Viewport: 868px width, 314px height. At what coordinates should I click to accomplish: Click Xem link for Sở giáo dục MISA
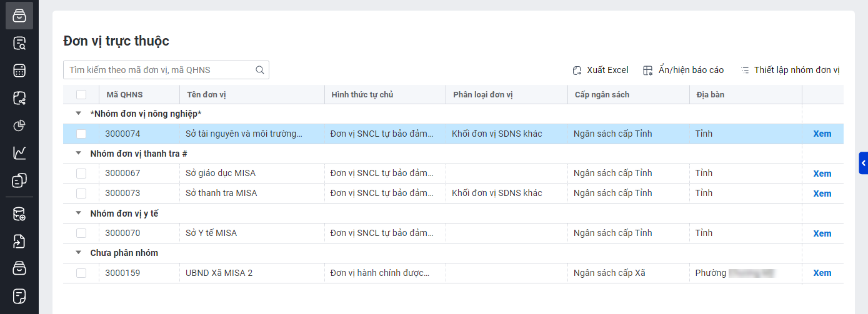point(822,174)
